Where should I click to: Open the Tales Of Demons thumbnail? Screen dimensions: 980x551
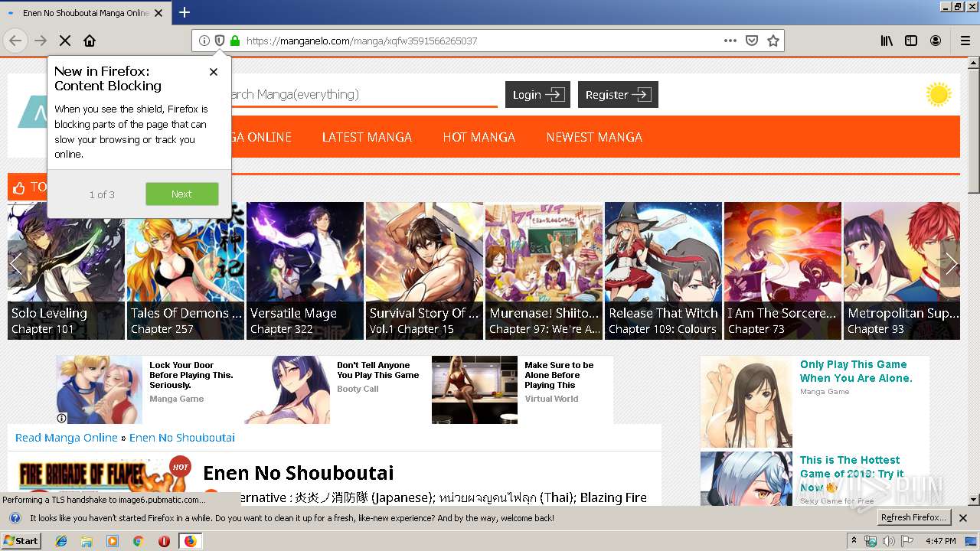point(185,271)
